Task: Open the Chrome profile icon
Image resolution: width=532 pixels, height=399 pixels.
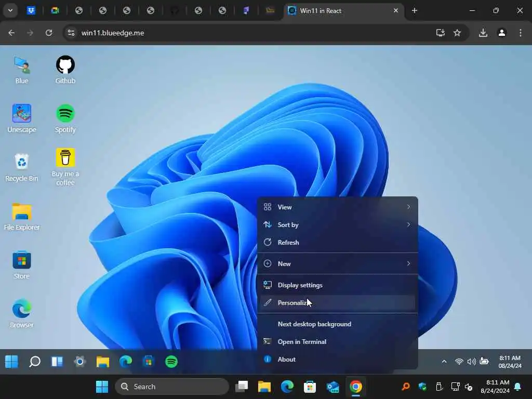Action: pos(502,33)
